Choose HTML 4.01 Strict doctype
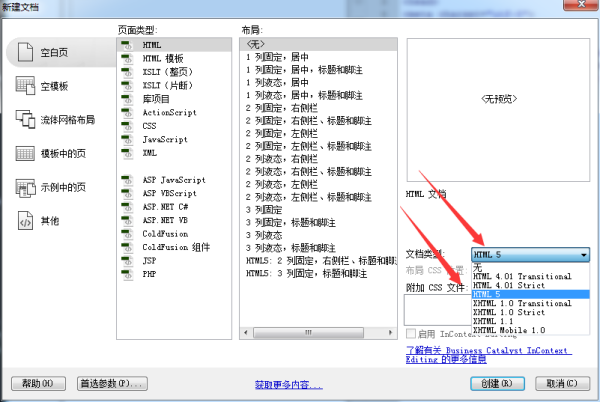This screenshot has height=402, width=600. click(530, 285)
